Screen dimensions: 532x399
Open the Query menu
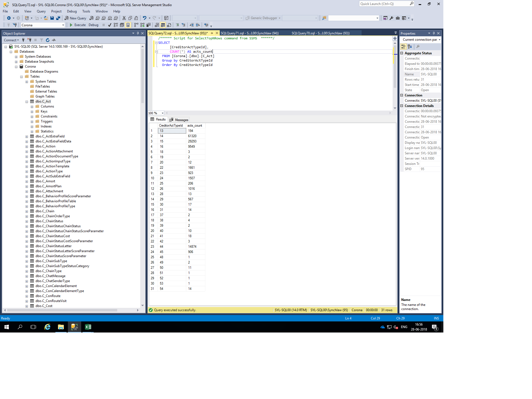41,11
